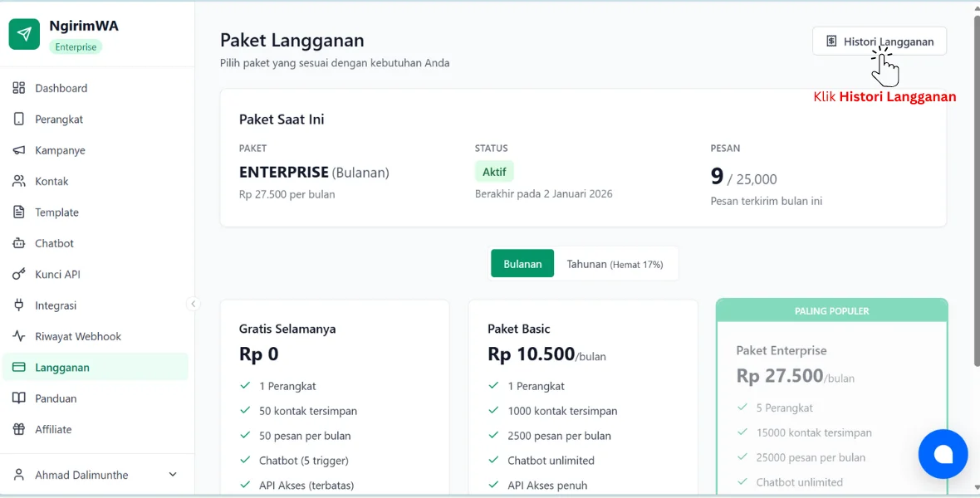Click the receipt icon in Histori Langganan
Screen dimensions: 980x498
[x=831, y=41]
